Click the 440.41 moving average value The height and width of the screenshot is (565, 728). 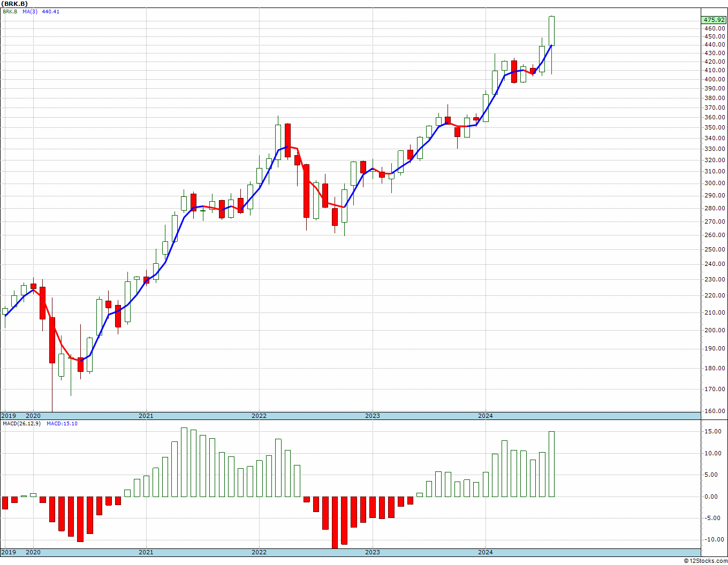coord(50,11)
